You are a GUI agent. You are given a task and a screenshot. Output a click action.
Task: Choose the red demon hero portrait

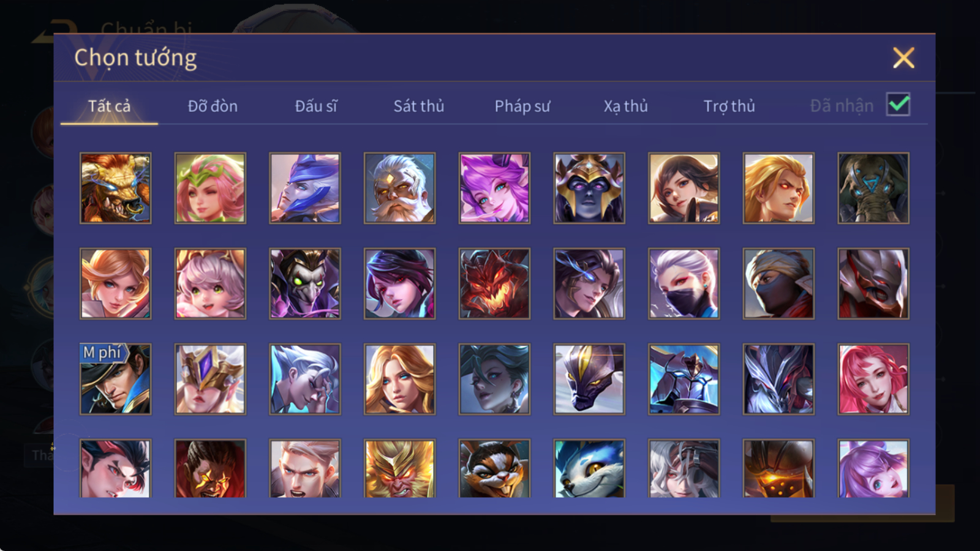tap(494, 283)
